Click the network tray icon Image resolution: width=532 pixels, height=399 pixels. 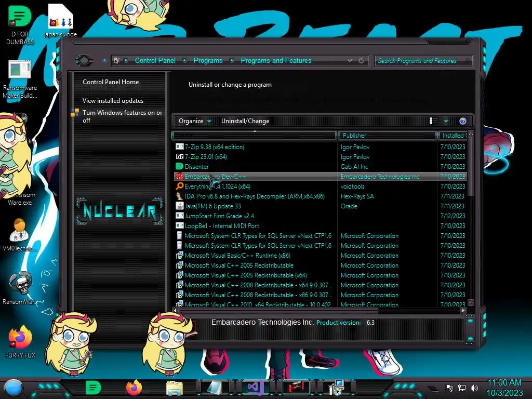click(461, 388)
